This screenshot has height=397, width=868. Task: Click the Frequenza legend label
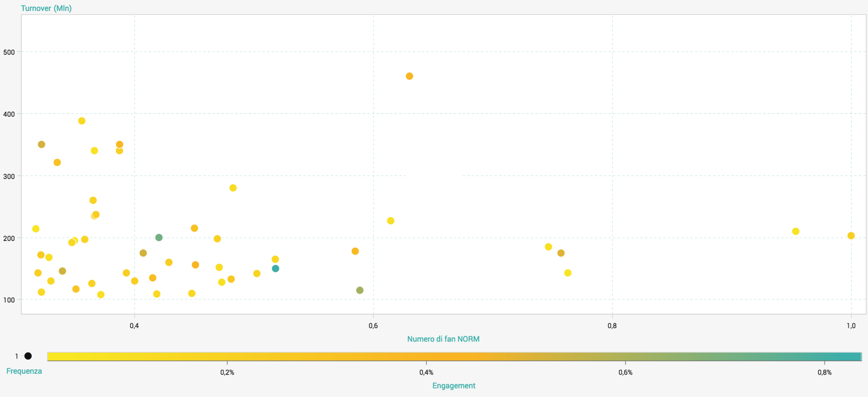[24, 371]
